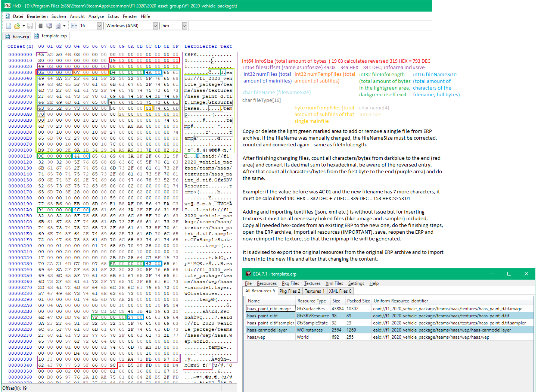Viewport: 538px width, 392px height.
Task: Open the Textures menu in EEA
Action: click(x=312, y=283)
